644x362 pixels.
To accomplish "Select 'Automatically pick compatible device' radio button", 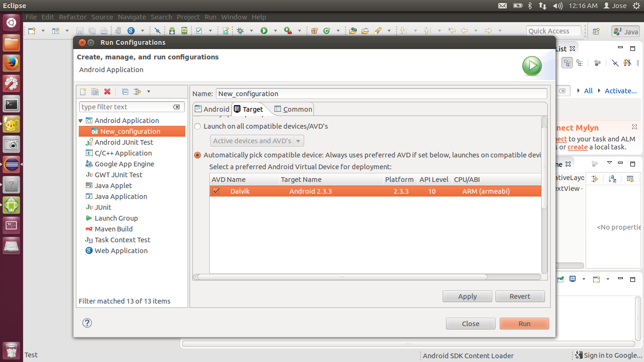I will pos(198,155).
